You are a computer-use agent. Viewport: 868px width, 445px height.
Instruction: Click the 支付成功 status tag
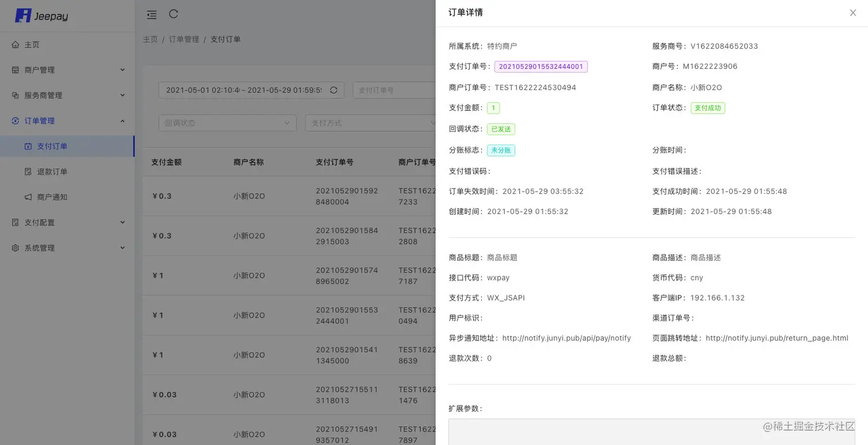click(707, 108)
